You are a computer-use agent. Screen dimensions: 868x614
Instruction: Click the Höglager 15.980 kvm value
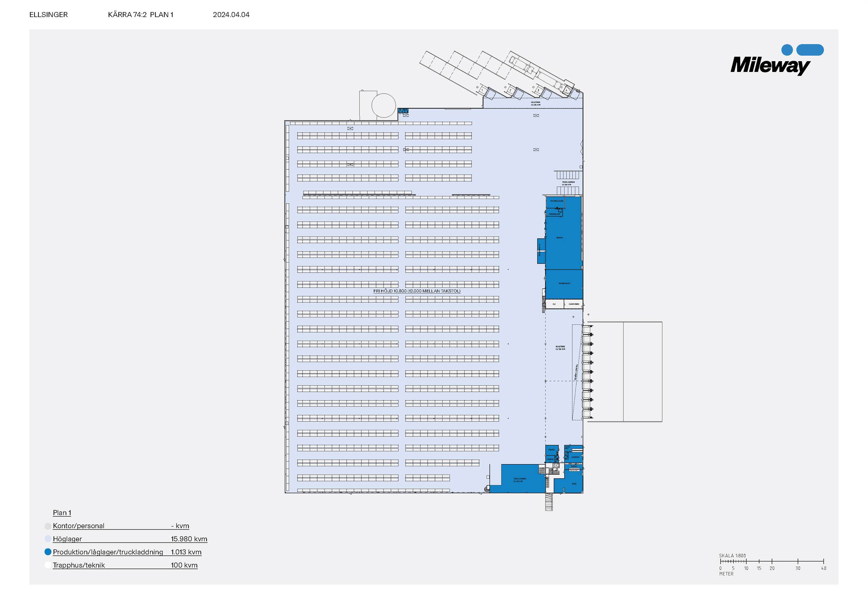coord(189,539)
